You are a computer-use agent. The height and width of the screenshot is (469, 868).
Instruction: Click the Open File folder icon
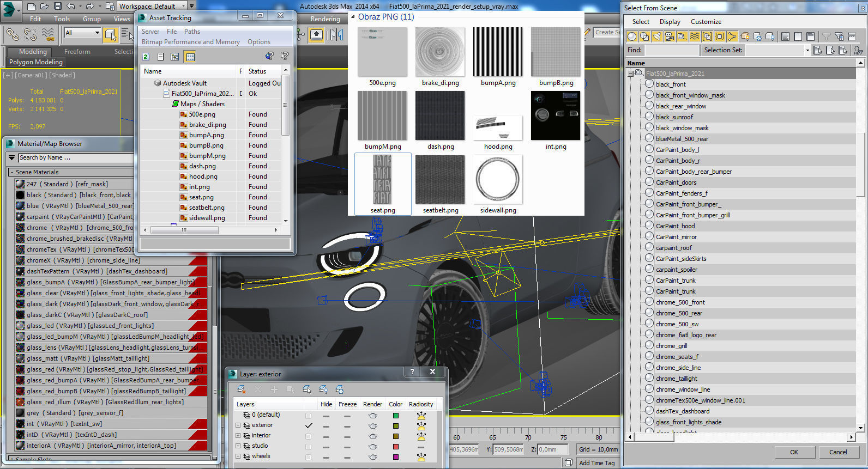(x=45, y=6)
